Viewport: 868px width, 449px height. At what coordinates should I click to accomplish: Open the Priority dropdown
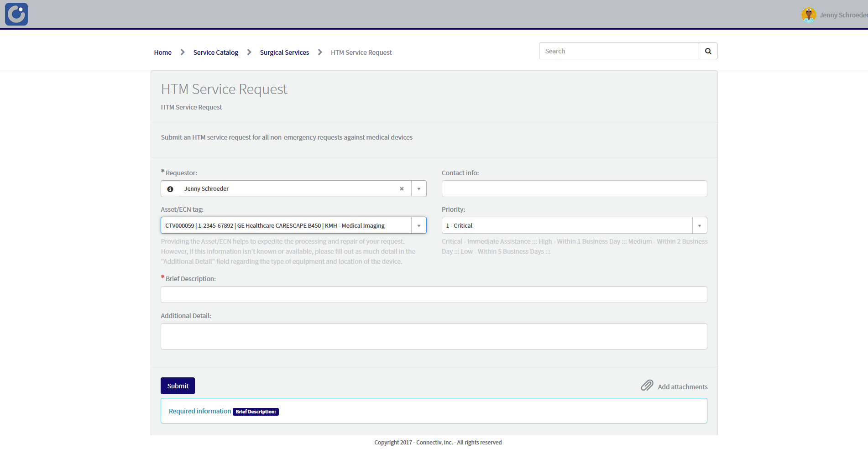pyautogui.click(x=699, y=225)
